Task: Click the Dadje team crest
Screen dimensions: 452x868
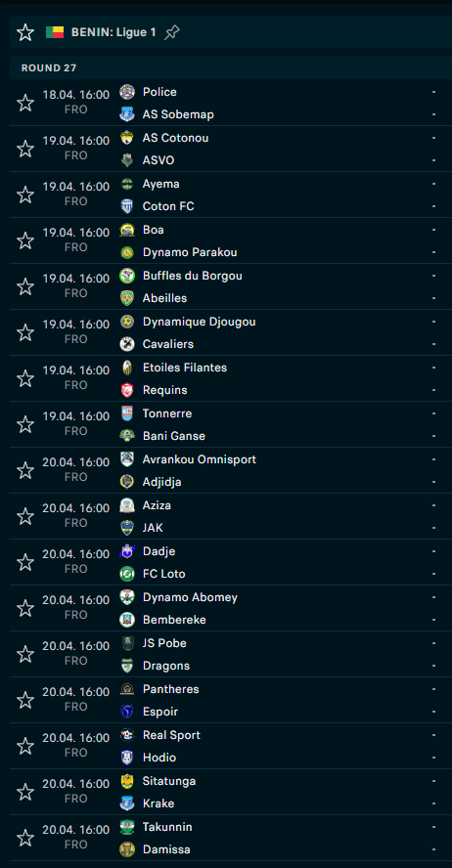Action: [x=127, y=551]
